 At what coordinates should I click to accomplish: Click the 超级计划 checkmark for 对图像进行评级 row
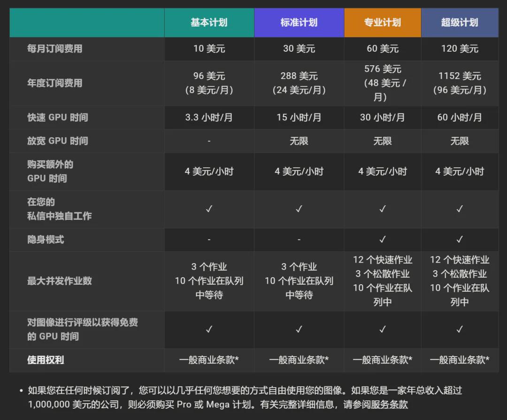pos(460,329)
